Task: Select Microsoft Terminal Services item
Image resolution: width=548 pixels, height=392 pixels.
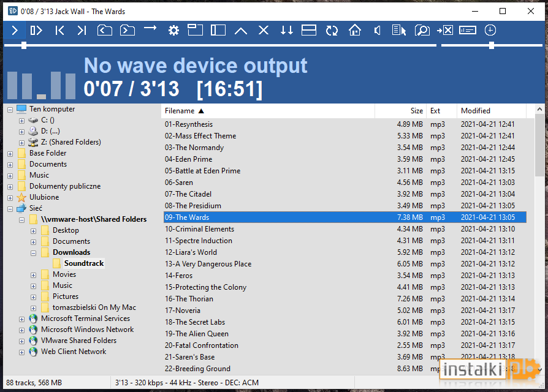Action: [85, 318]
